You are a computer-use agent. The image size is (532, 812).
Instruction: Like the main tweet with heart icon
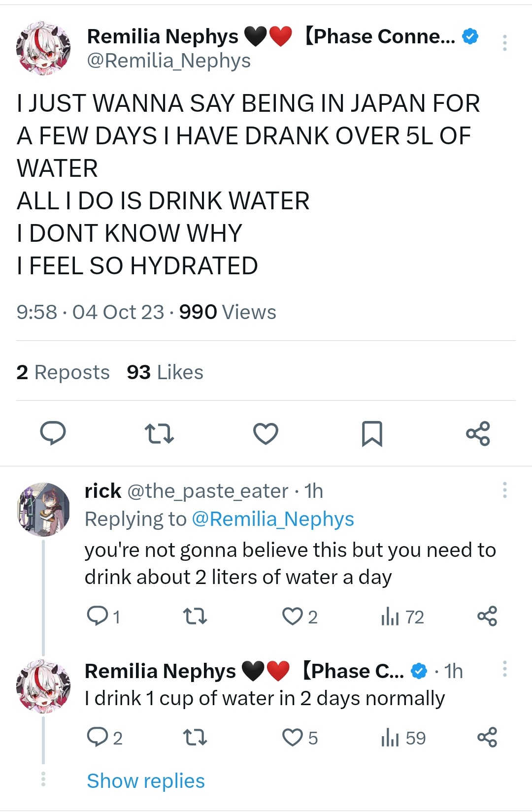(266, 433)
